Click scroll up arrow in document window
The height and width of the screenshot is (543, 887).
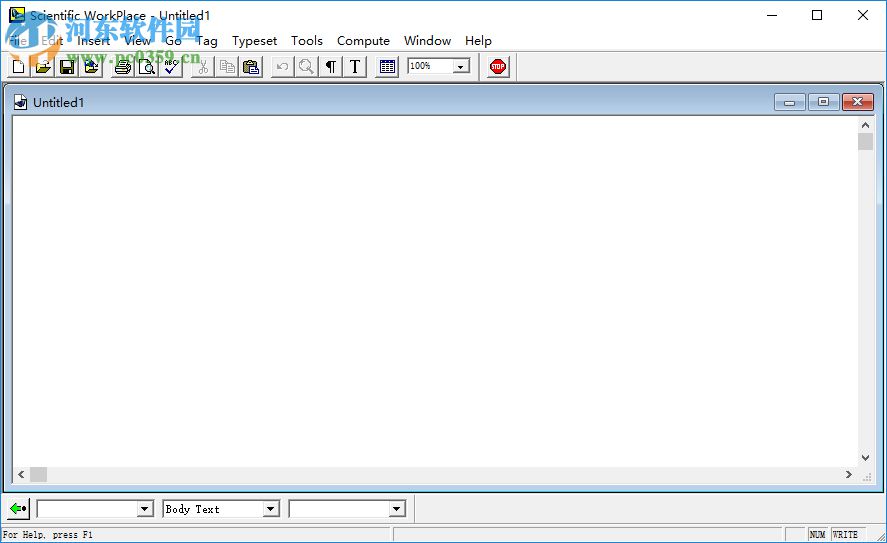[x=866, y=125]
